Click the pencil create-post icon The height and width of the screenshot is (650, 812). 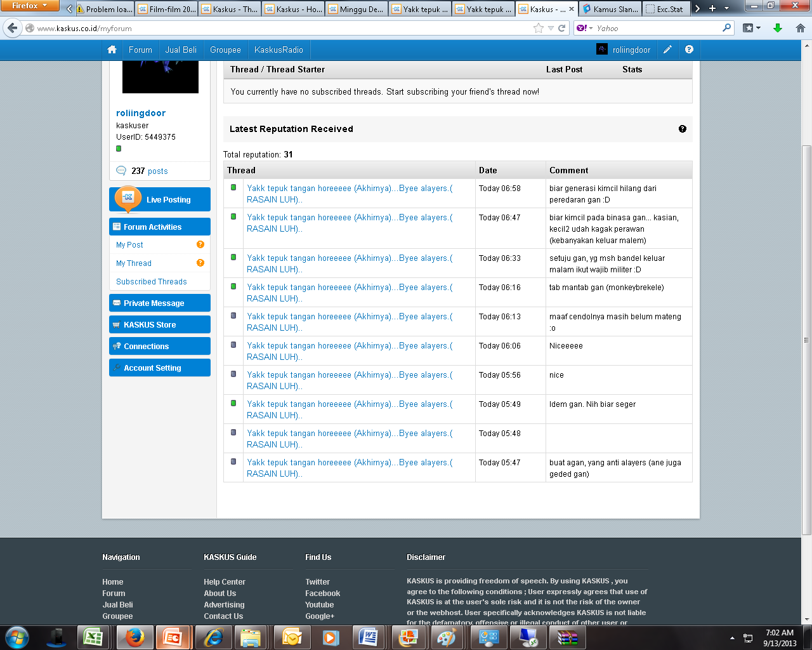(x=667, y=50)
